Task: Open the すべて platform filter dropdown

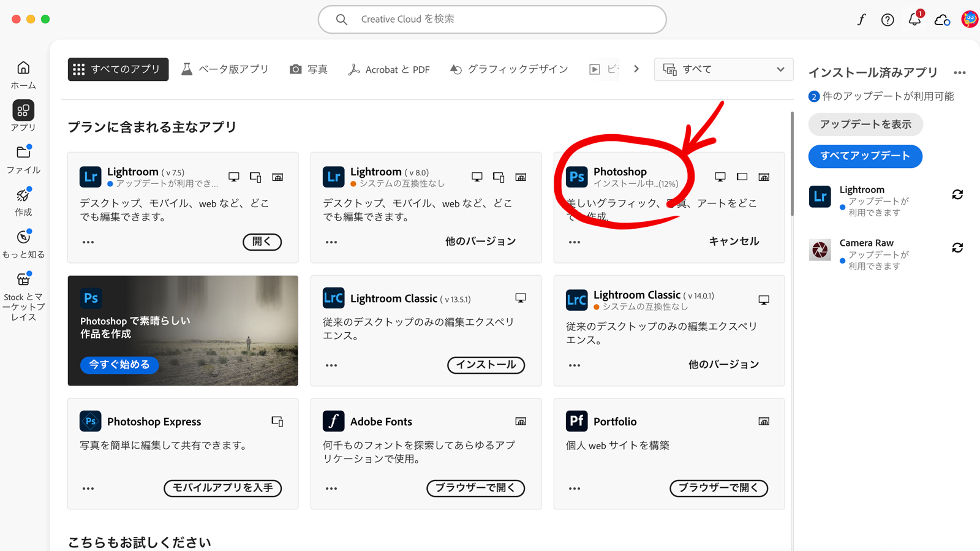Action: pos(723,69)
